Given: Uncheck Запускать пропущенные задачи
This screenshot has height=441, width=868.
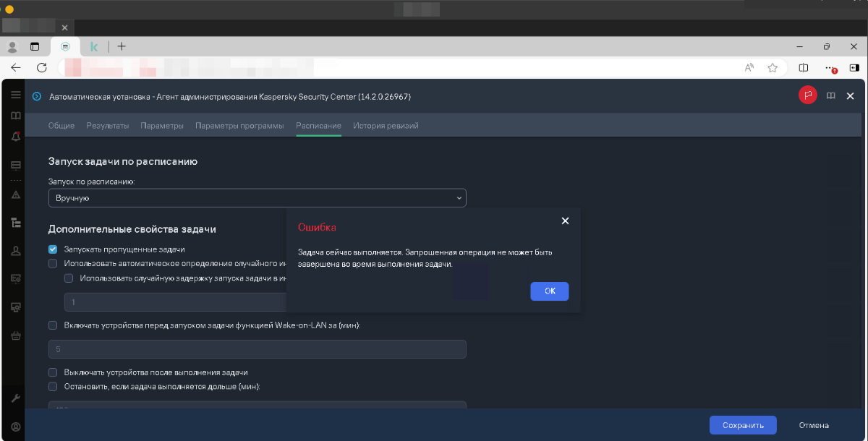Looking at the screenshot, I should 53,249.
